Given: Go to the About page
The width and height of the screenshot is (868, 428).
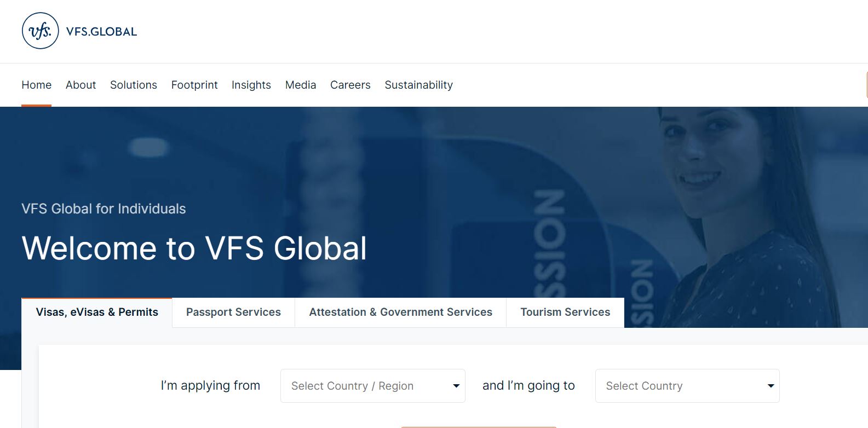Looking at the screenshot, I should click(x=81, y=85).
